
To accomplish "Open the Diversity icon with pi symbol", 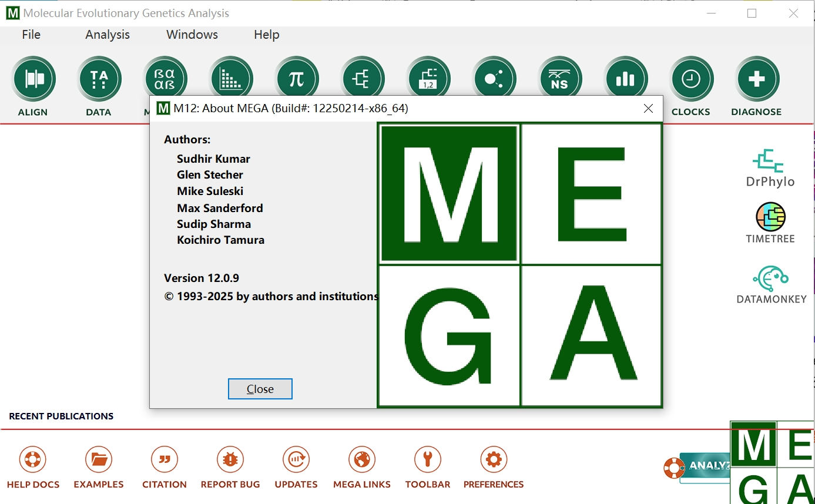I will (297, 76).
